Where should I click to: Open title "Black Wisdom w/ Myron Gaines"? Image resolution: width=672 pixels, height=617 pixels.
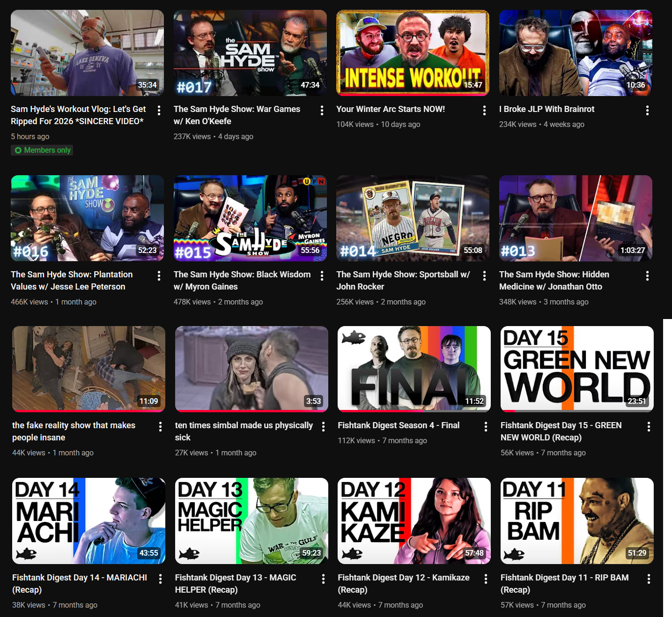[x=242, y=281]
